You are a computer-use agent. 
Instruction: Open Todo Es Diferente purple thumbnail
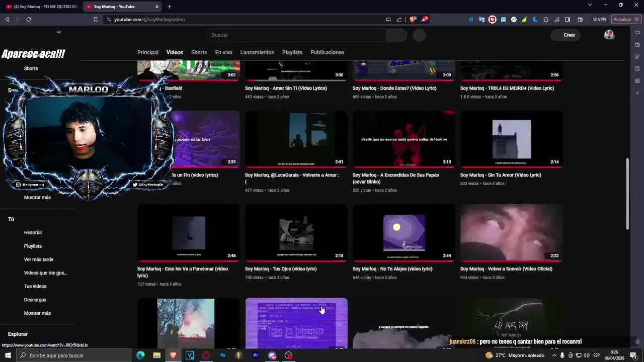[296, 323]
